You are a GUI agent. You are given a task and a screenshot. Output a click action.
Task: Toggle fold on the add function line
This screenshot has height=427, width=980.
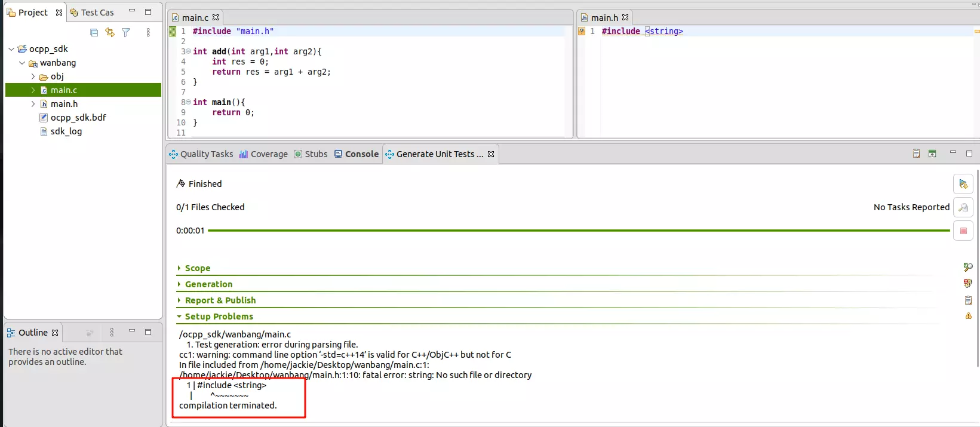pyautogui.click(x=188, y=51)
